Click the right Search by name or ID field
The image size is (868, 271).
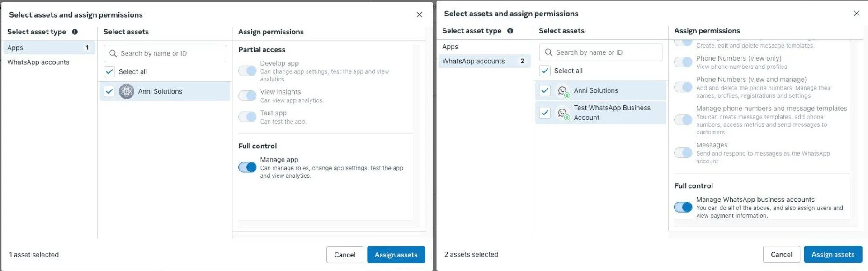tap(600, 52)
